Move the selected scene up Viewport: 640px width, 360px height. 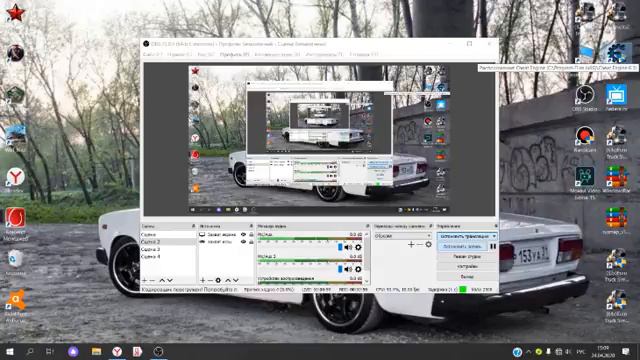pos(162,280)
